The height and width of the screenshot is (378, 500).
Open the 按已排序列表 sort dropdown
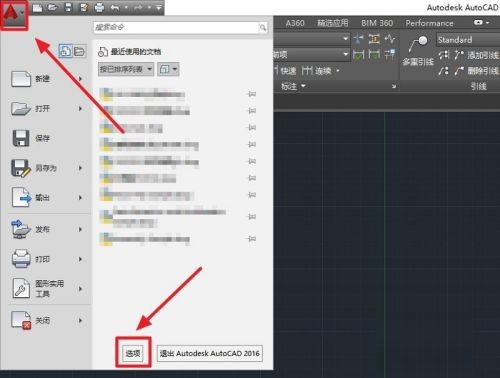[x=126, y=69]
